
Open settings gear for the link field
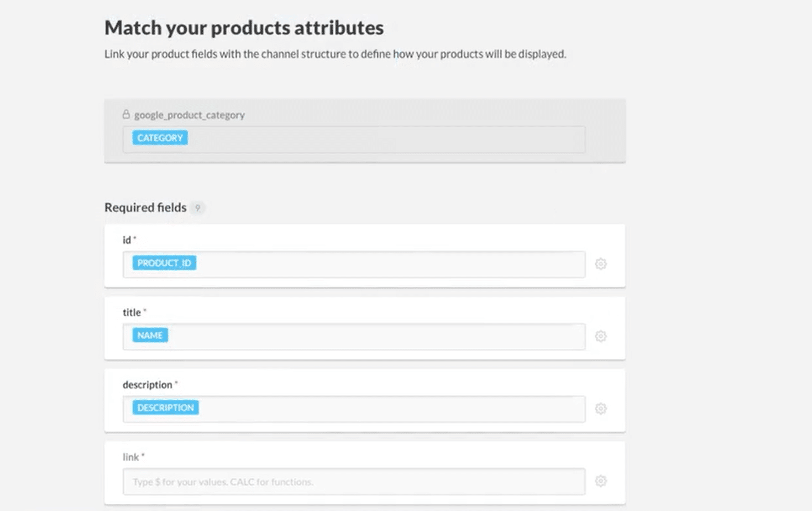(601, 481)
